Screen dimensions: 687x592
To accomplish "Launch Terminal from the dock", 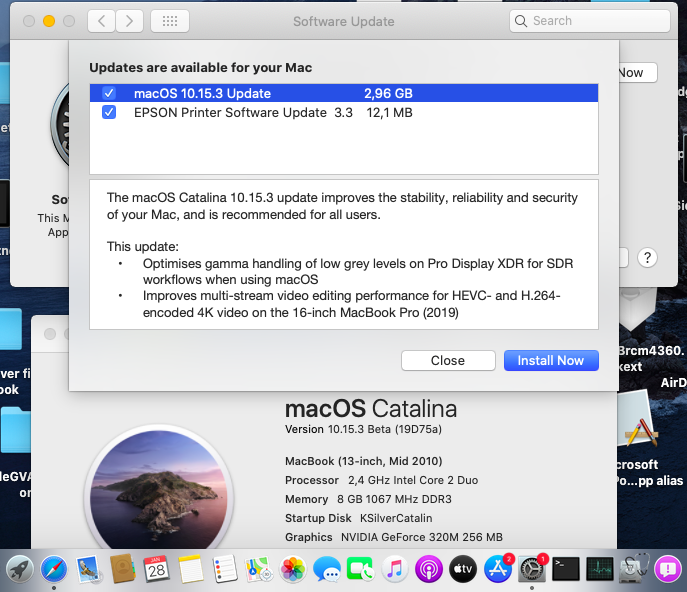I will (566, 569).
